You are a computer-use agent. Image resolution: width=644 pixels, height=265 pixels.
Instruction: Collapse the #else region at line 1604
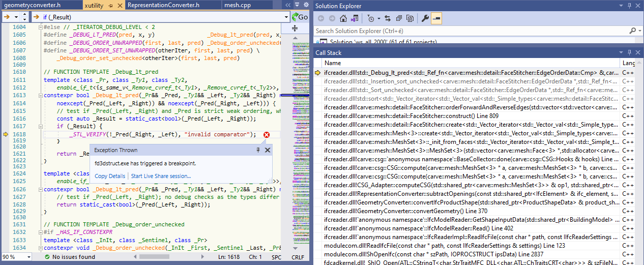[40, 27]
